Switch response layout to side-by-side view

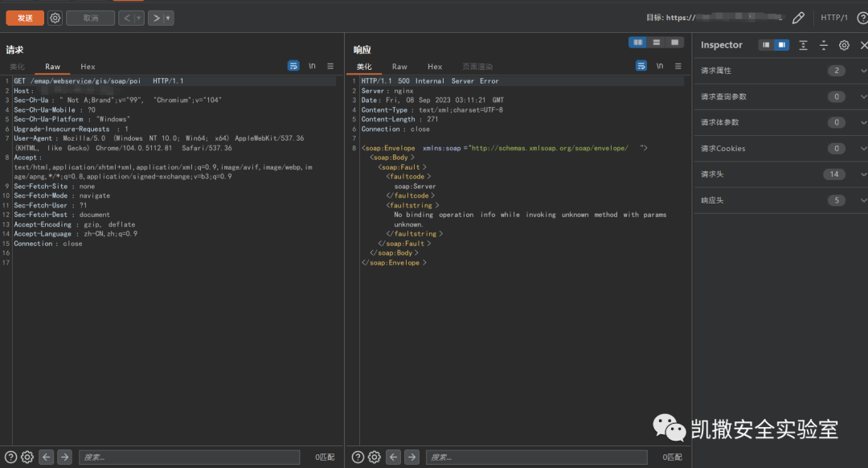(638, 43)
